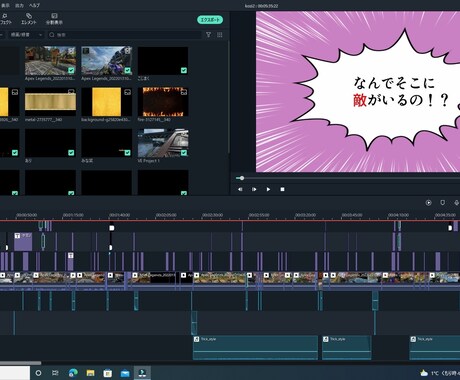The width and height of the screenshot is (460, 380).
Task: Jump to 00:02:05:00 on the ruler
Action: [x=166, y=215]
